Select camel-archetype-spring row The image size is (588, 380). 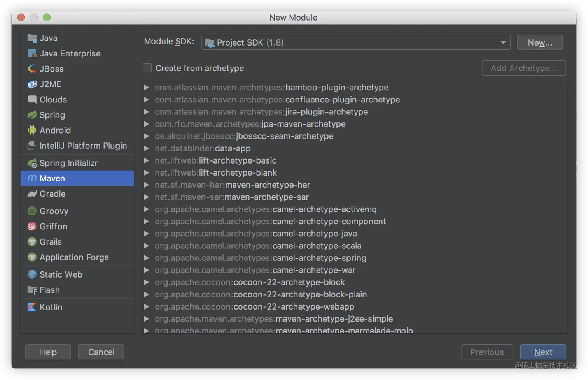(354, 258)
